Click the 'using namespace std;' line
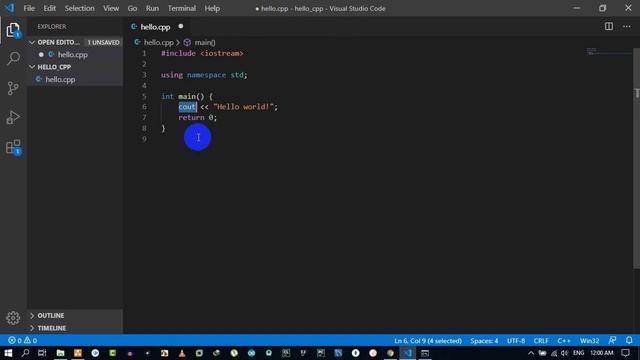The width and height of the screenshot is (640, 360). click(204, 75)
